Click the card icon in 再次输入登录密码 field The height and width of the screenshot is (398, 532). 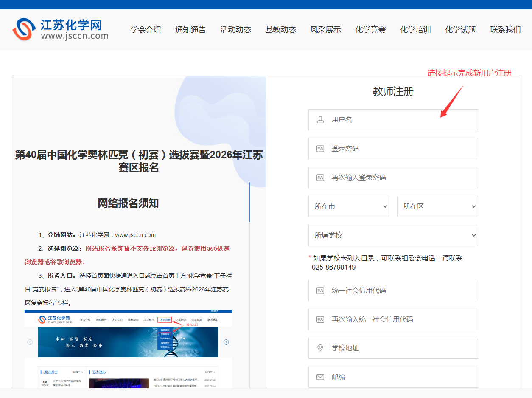click(320, 178)
